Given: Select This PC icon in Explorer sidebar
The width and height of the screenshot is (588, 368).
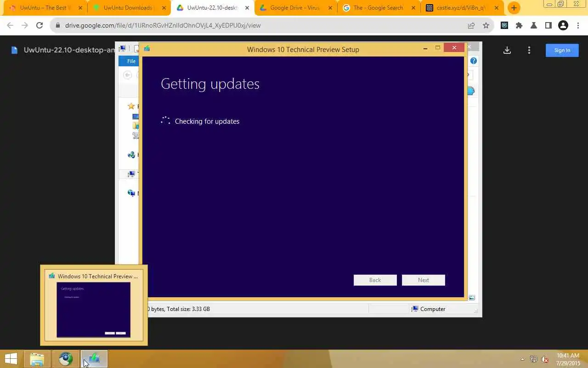Looking at the screenshot, I should click(131, 174).
